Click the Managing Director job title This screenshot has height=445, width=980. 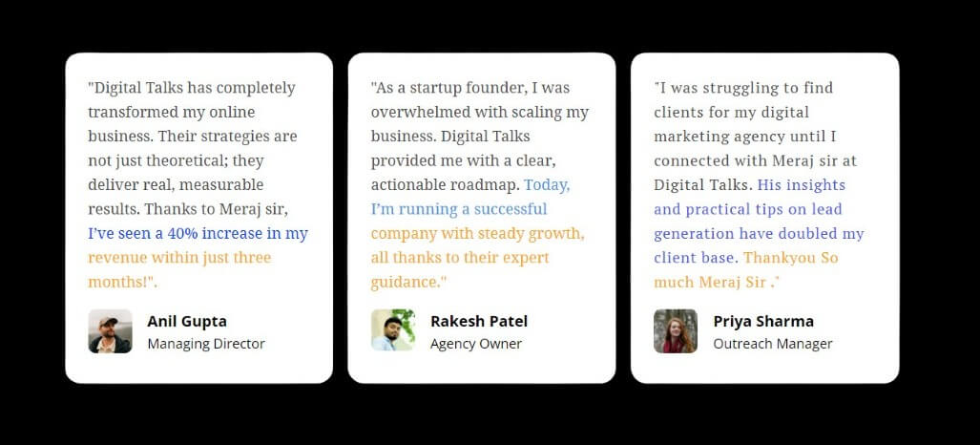206,344
